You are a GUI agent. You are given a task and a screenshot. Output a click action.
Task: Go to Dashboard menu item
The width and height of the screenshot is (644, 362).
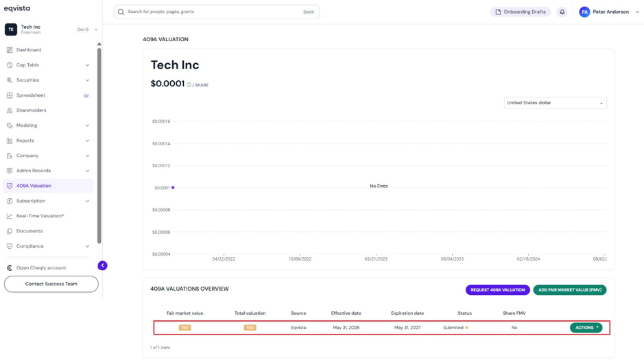[29, 50]
